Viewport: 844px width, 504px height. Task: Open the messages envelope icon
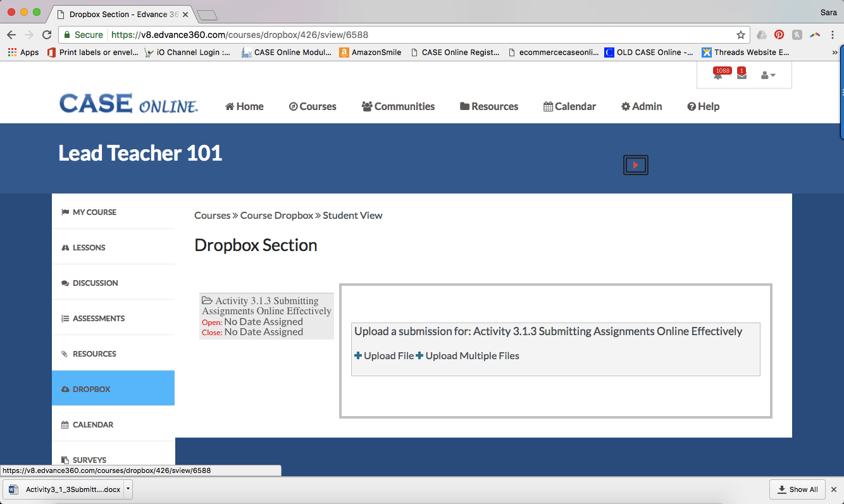point(742,76)
